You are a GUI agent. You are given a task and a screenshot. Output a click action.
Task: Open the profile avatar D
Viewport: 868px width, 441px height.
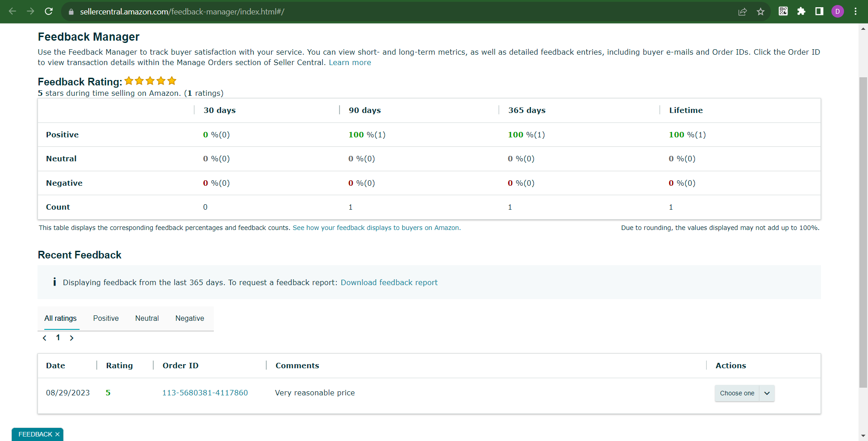click(x=837, y=11)
